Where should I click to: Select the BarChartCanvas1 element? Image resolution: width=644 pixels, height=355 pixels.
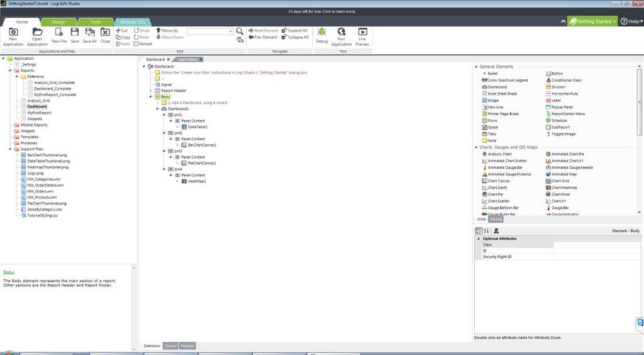[x=202, y=145]
